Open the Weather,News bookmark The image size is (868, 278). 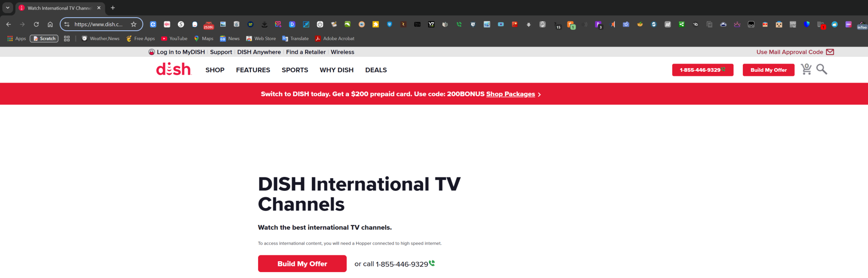(x=100, y=38)
